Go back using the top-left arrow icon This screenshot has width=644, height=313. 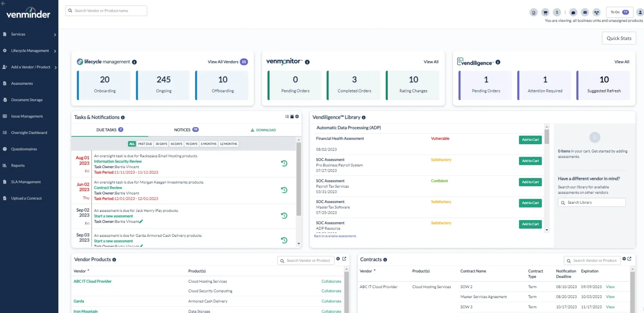coord(3,4)
